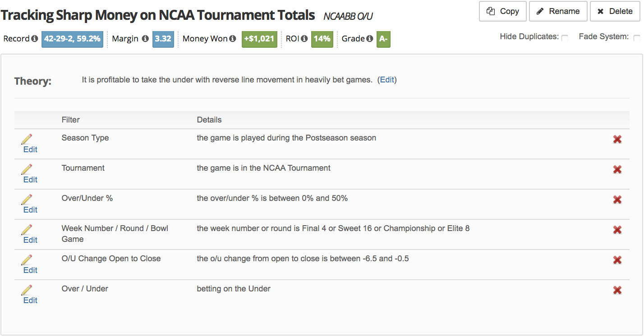Remove the Over / Under betting filter
The height and width of the screenshot is (336, 644).
click(x=617, y=291)
